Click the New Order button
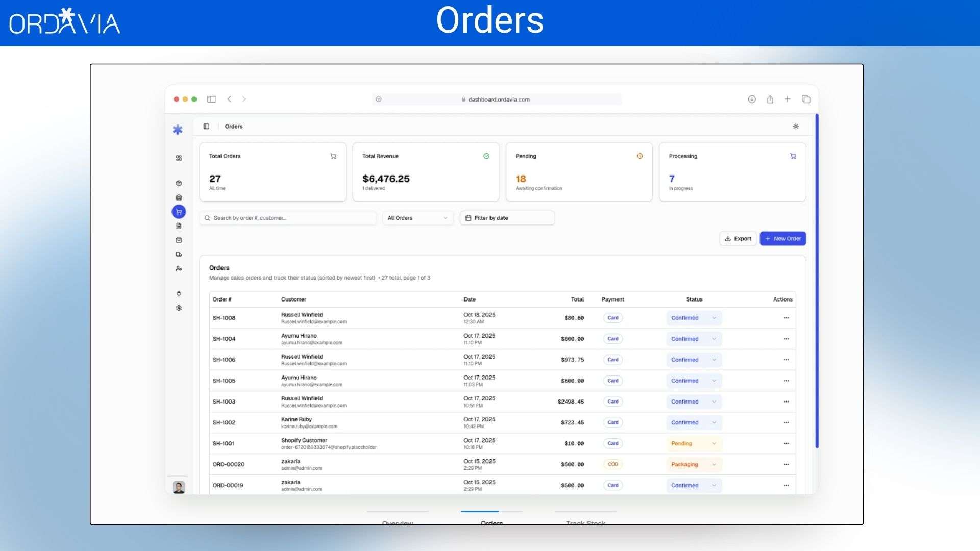The height and width of the screenshot is (551, 980). pyautogui.click(x=782, y=238)
